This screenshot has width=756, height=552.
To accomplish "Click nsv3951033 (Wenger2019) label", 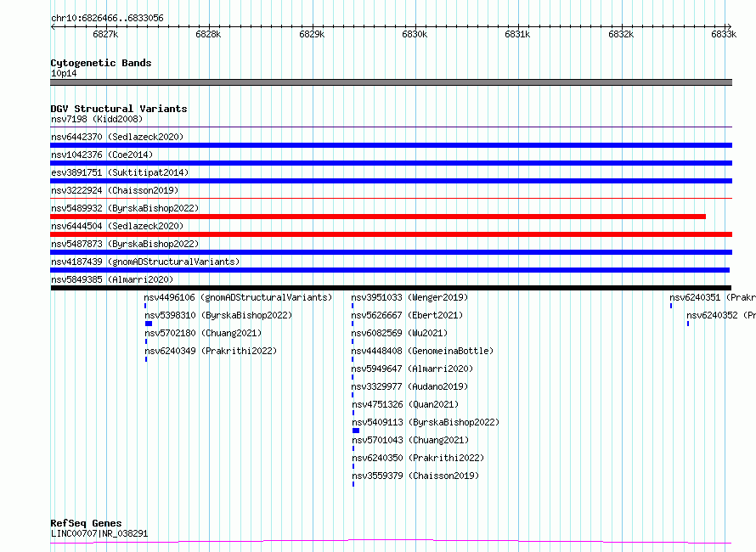I will (409, 297).
